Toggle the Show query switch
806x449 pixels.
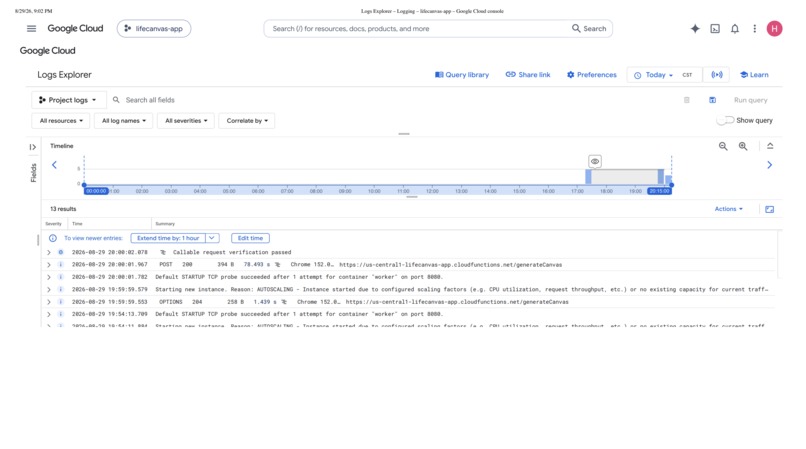[x=725, y=120]
